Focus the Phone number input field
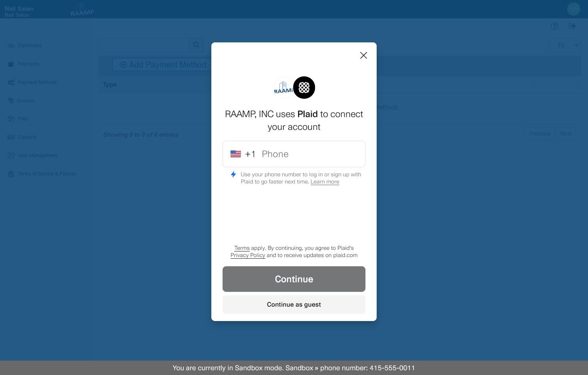 click(x=294, y=154)
